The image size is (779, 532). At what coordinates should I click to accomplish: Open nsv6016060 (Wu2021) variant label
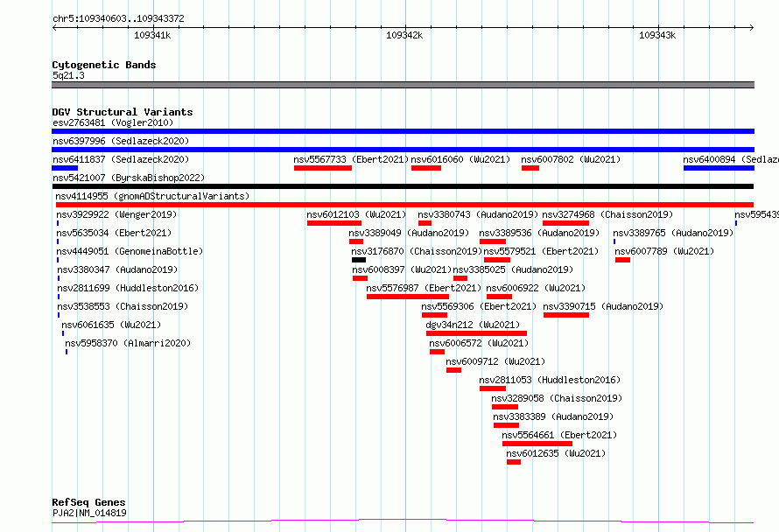pyautogui.click(x=460, y=159)
